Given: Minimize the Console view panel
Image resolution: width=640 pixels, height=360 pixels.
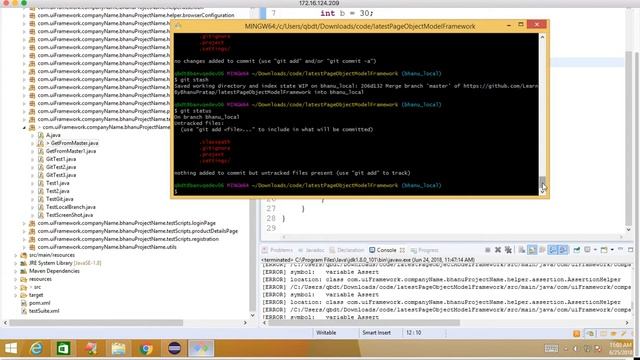Looking at the screenshot, I should (620, 249).
